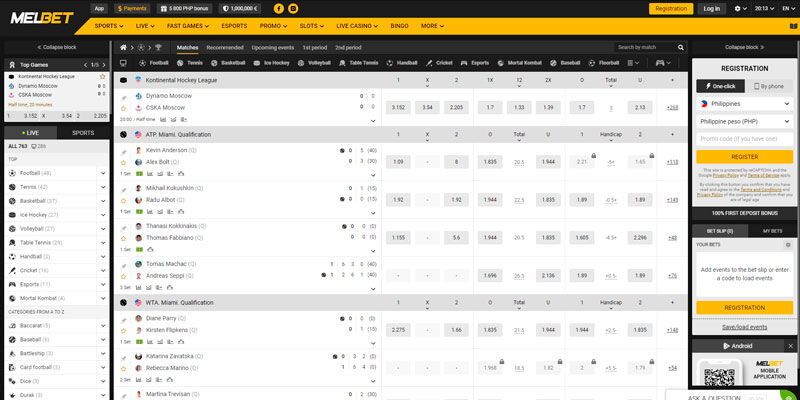Expand the Dynamo Moscow match details chevron

coord(373,121)
